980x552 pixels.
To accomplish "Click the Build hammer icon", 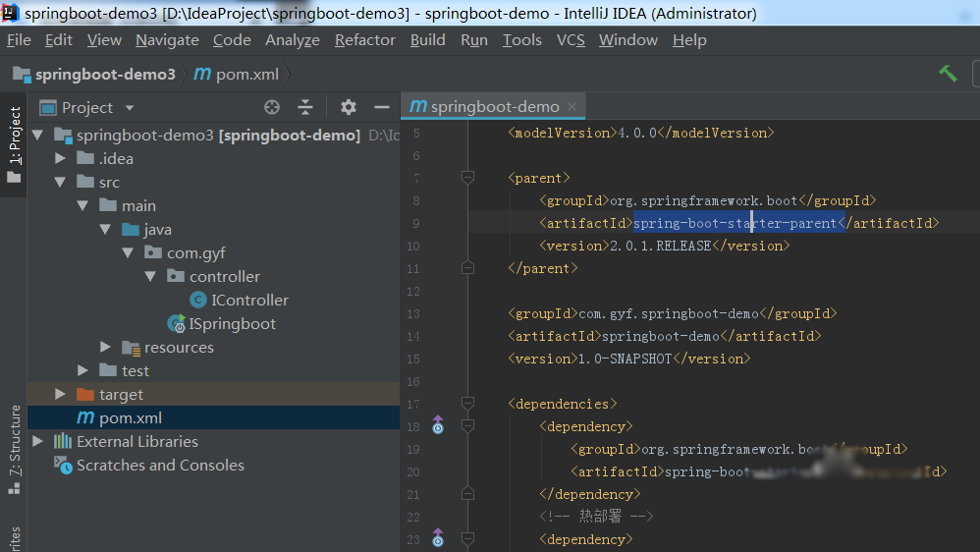I will click(948, 74).
